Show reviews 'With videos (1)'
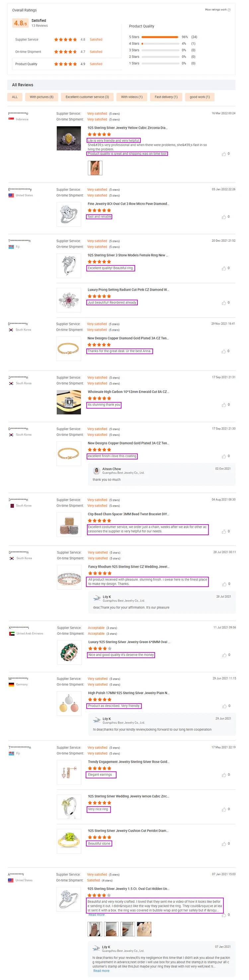Viewport: 249px width, 980px height. (131, 97)
